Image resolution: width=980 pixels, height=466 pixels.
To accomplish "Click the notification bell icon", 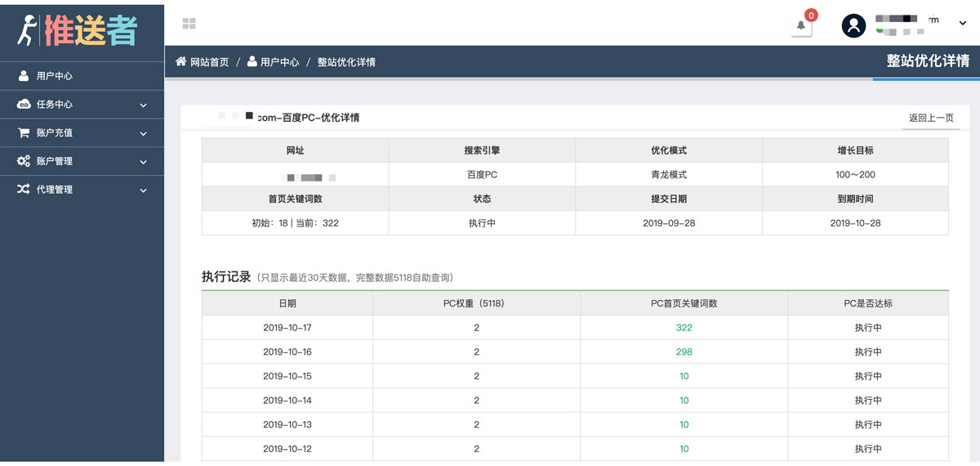I will coord(801,25).
